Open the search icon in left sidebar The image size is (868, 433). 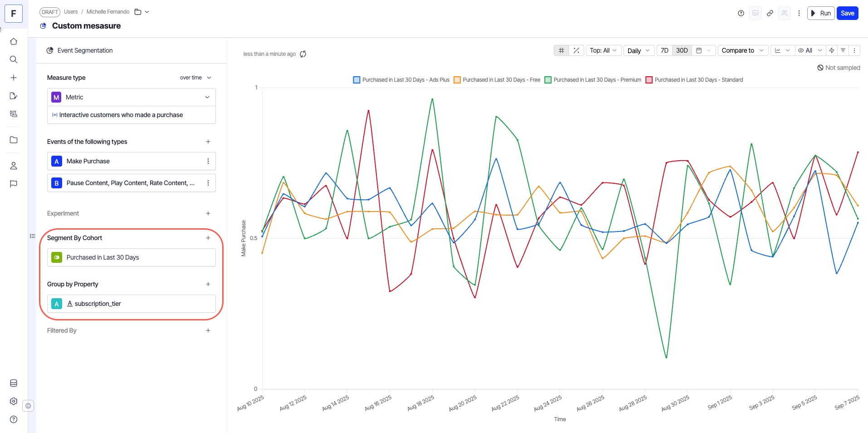(x=14, y=59)
